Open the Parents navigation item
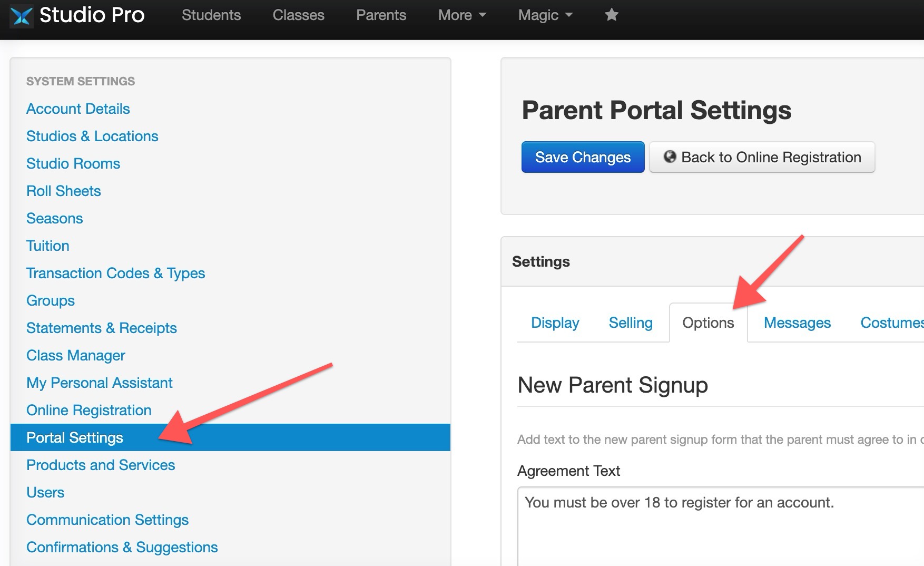924x566 pixels. [x=381, y=15]
